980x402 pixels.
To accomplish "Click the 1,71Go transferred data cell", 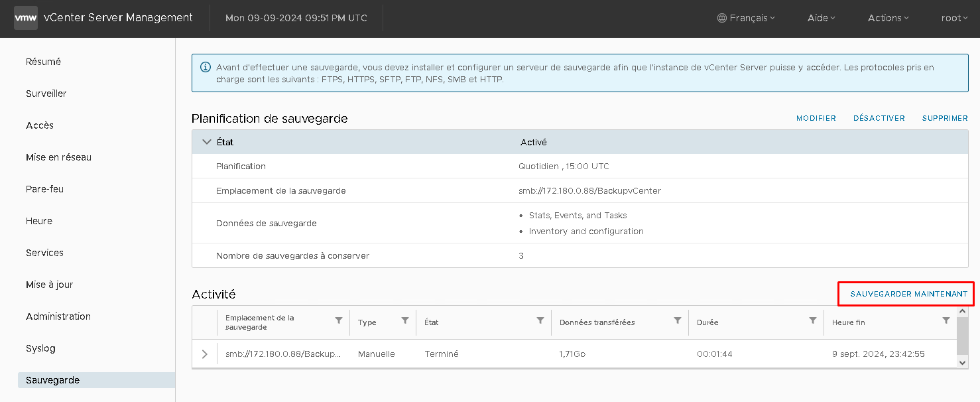I will point(572,354).
